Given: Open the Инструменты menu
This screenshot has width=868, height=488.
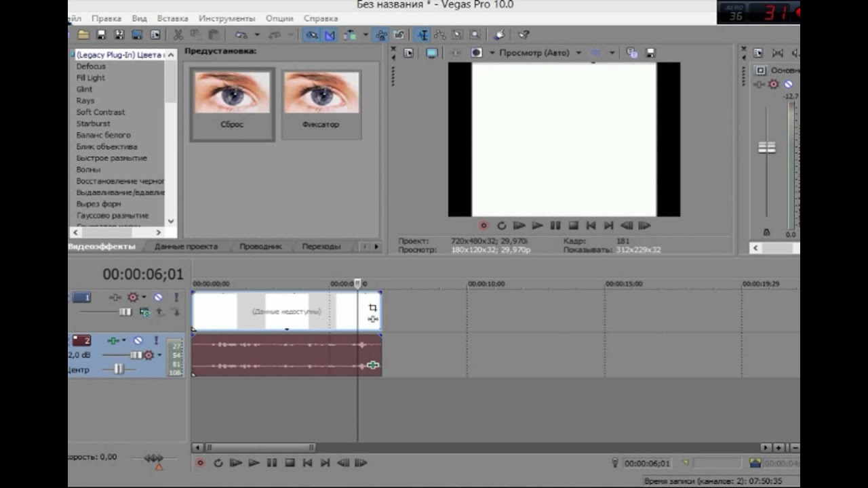Looking at the screenshot, I should [226, 18].
